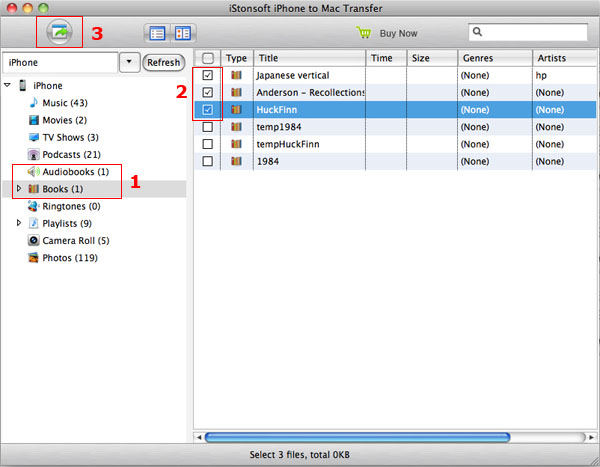Viewport: 600px width, 467px height.
Task: Toggle the select-all checkbox in header
Action: [x=208, y=58]
